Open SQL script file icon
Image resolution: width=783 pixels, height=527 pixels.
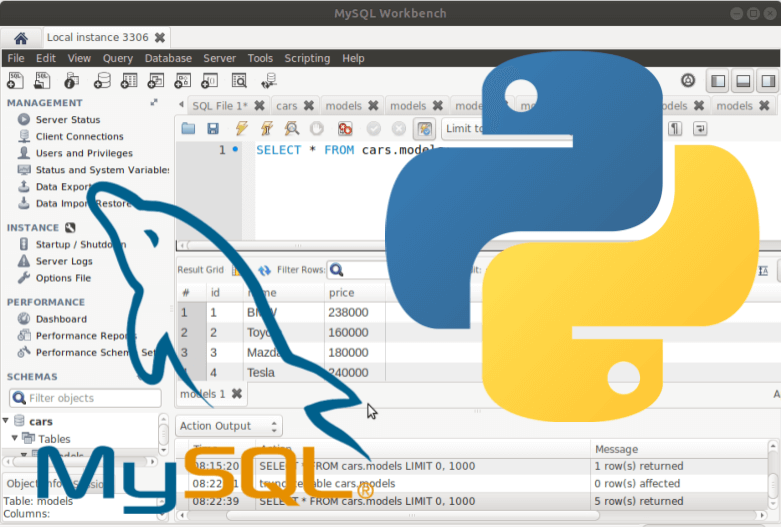[42, 80]
